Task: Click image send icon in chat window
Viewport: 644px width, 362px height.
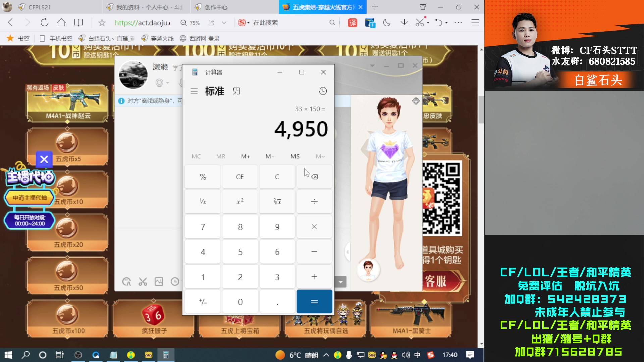Action: pyautogui.click(x=159, y=282)
